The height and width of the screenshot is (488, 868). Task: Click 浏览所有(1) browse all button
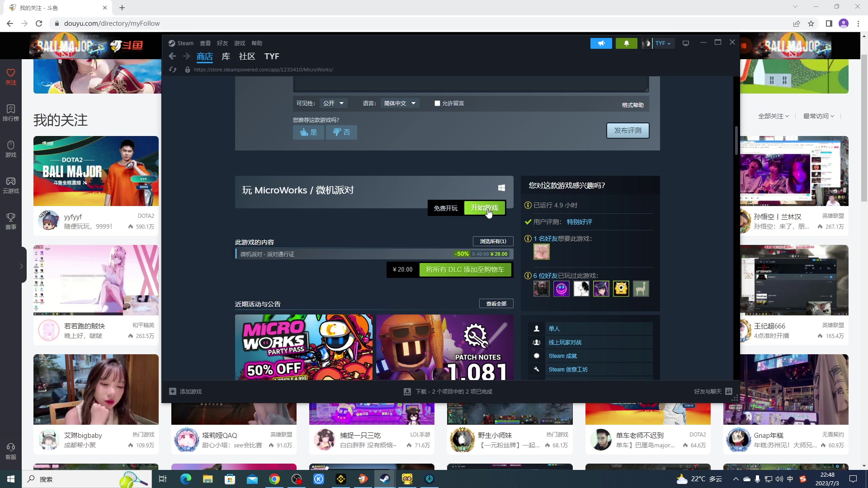(x=493, y=241)
